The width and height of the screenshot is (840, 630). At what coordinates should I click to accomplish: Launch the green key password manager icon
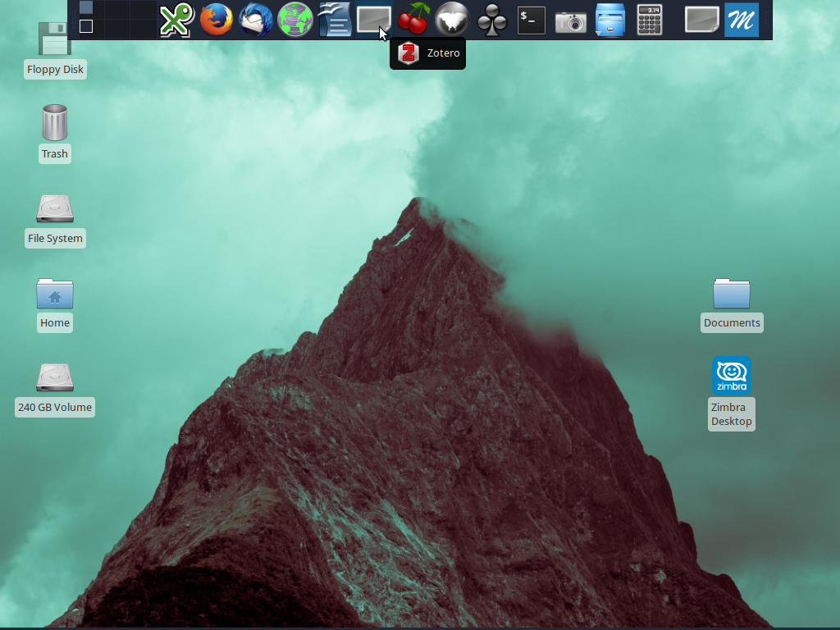click(x=176, y=21)
